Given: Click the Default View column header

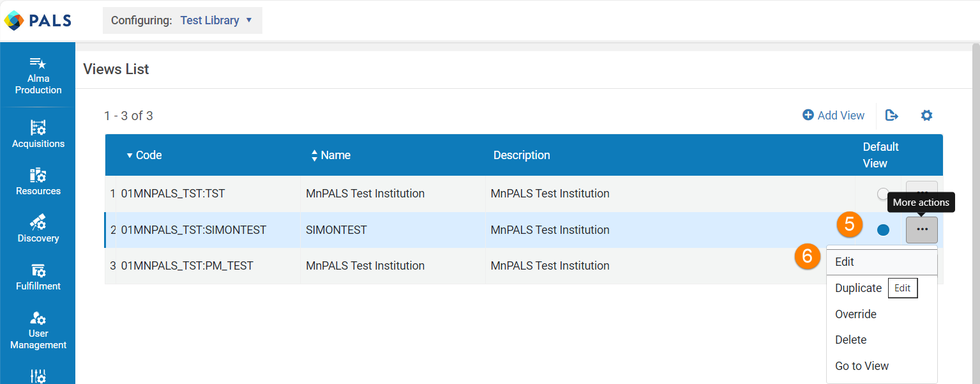Looking at the screenshot, I should (x=880, y=155).
